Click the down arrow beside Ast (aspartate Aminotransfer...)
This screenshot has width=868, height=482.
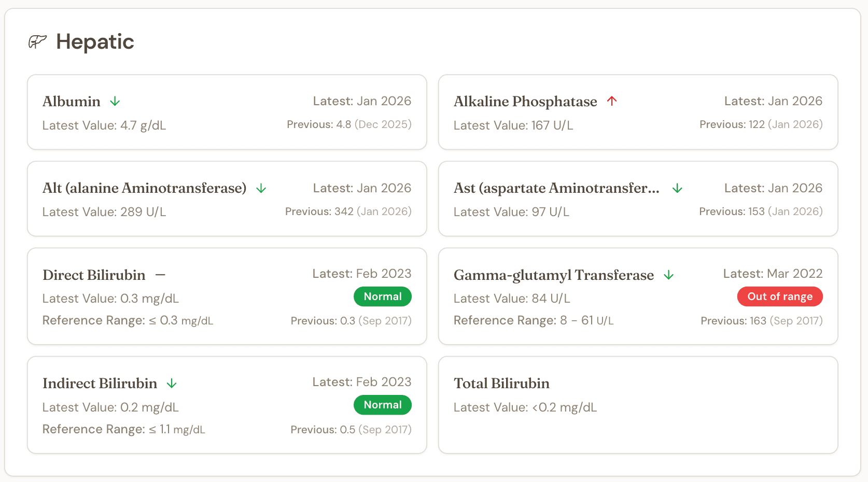(677, 189)
